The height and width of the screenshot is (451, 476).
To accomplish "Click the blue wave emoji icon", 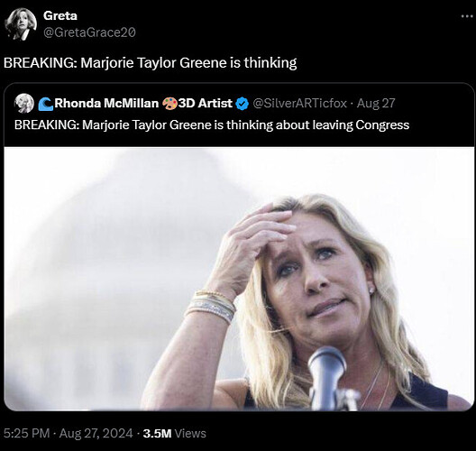I will (46, 104).
